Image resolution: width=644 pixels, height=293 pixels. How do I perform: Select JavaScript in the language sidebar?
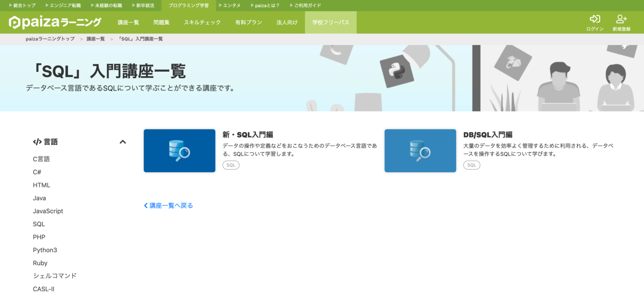pos(48,211)
